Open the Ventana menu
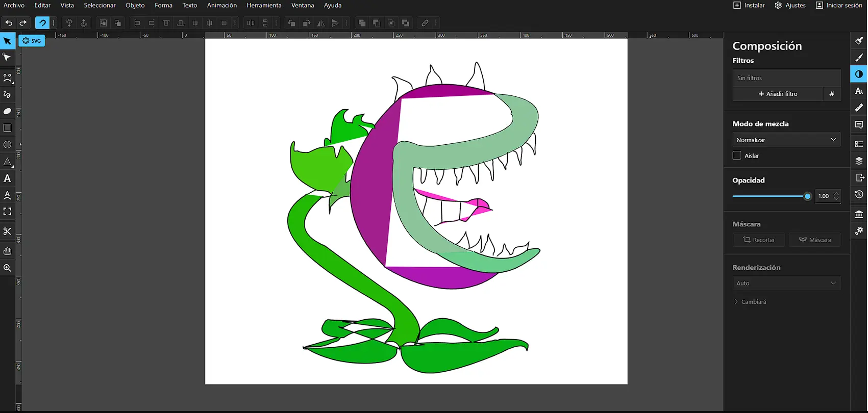 pyautogui.click(x=303, y=5)
